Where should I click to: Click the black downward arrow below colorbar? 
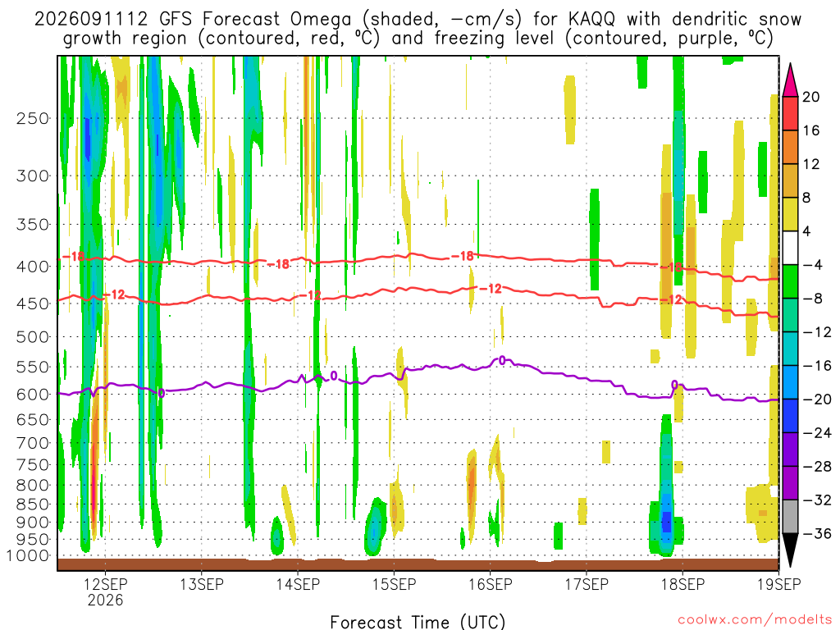coord(790,550)
